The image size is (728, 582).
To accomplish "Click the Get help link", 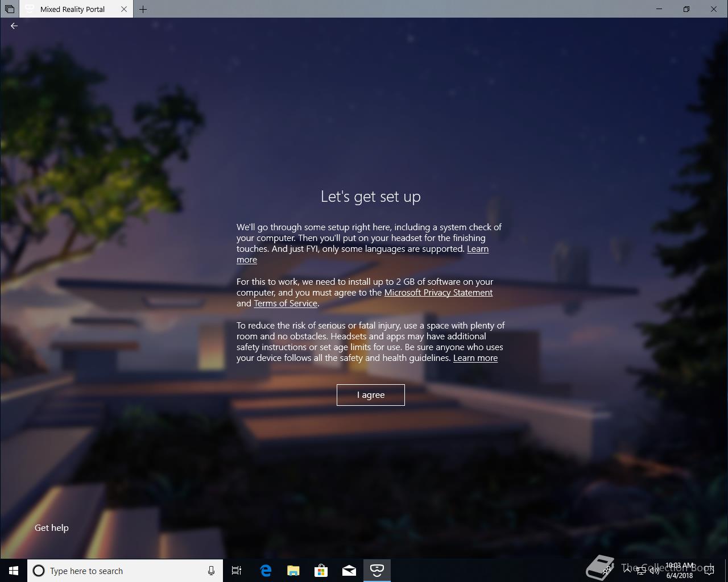I will 52,528.
